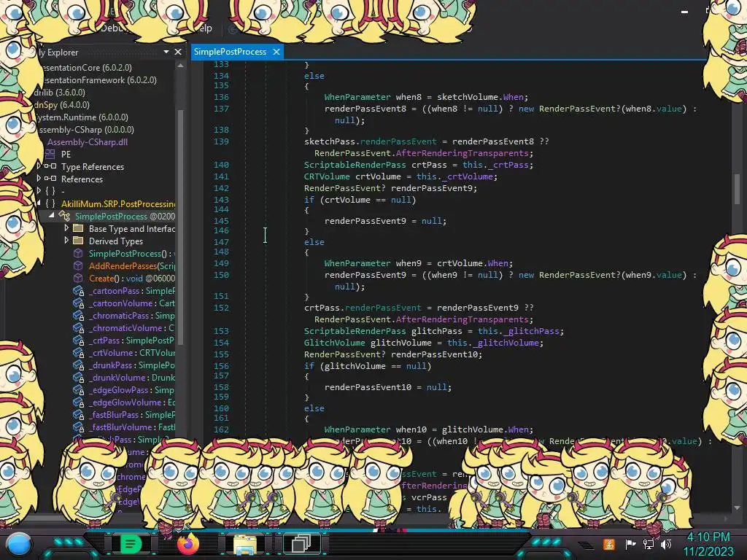Expand the Type References node
The height and width of the screenshot is (560, 747).
tap(39, 166)
